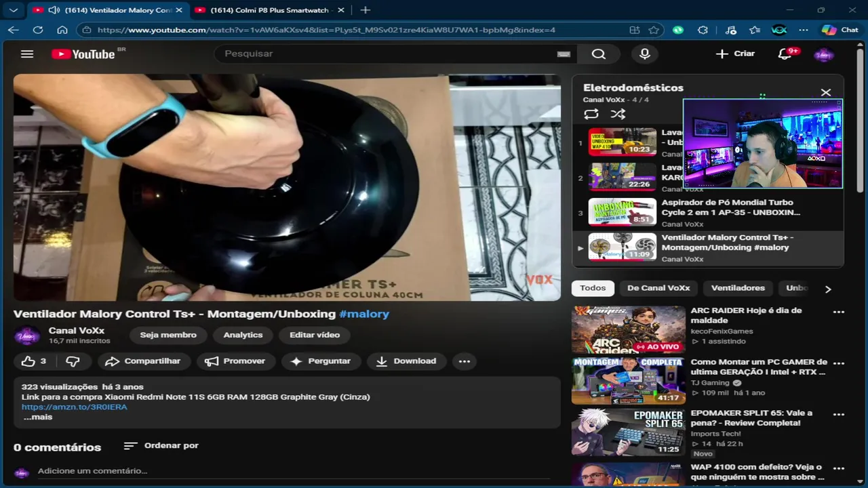Reload the page
This screenshot has height=488, width=868.
click(x=38, y=30)
